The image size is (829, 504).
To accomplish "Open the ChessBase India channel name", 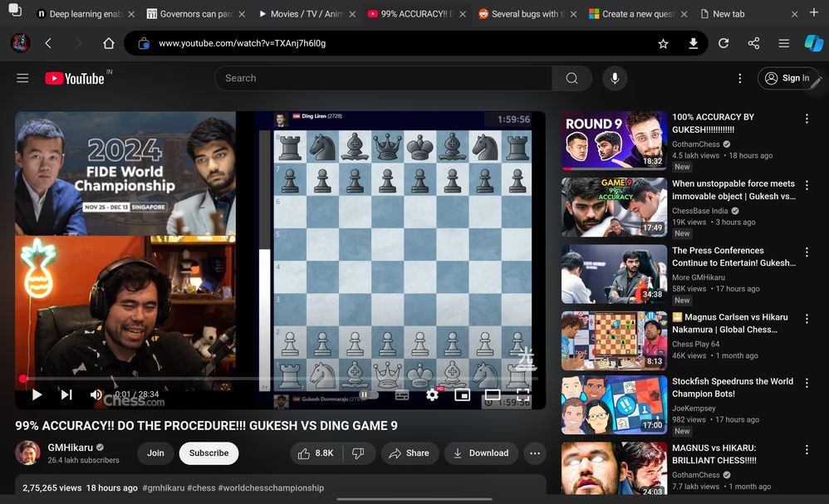I will (x=700, y=211).
